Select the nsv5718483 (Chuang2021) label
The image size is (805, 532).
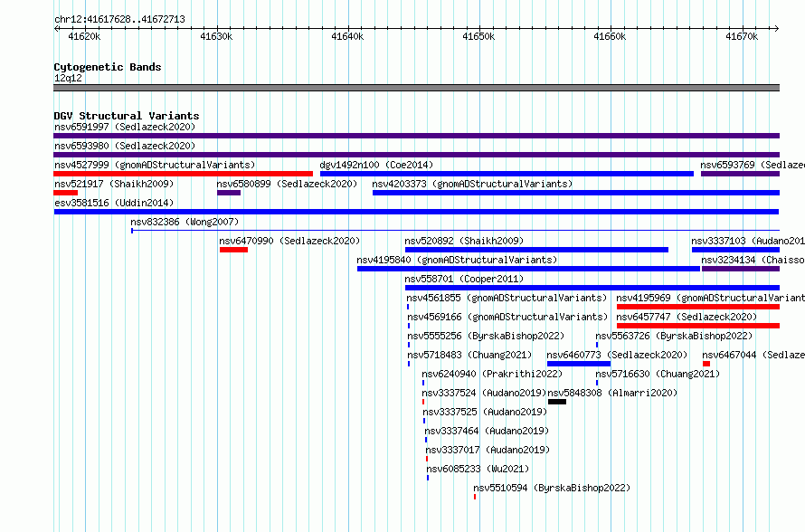point(469,355)
